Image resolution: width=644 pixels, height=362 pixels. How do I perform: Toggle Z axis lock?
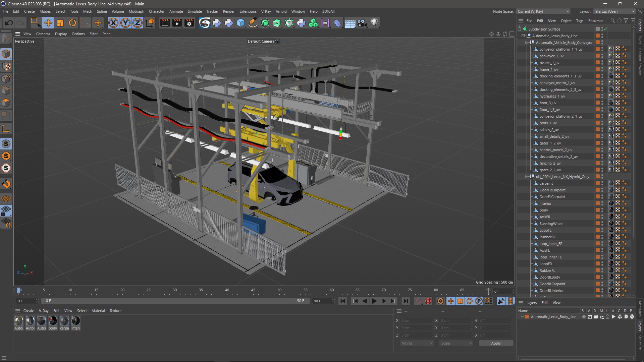(x=138, y=23)
